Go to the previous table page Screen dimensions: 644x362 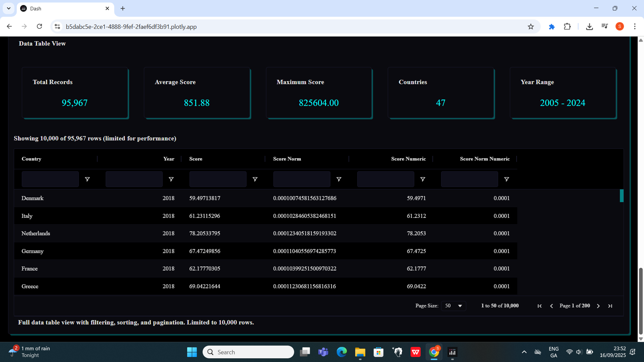click(551, 306)
